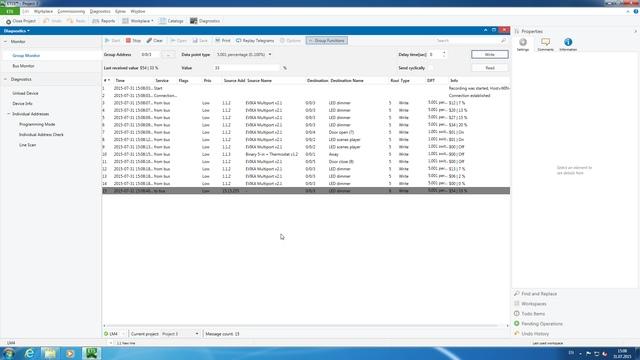Click the Close Project icon
Viewport: 640px width, 360px height.
coord(8,21)
